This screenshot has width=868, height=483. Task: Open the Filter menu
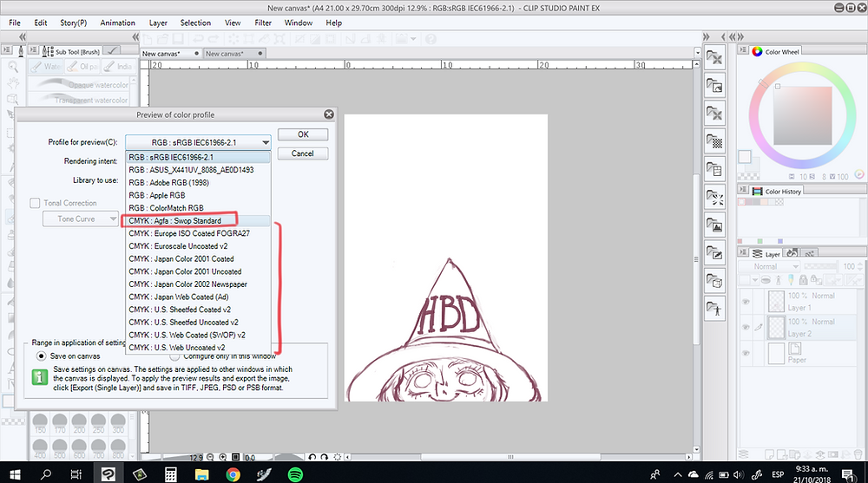point(263,23)
